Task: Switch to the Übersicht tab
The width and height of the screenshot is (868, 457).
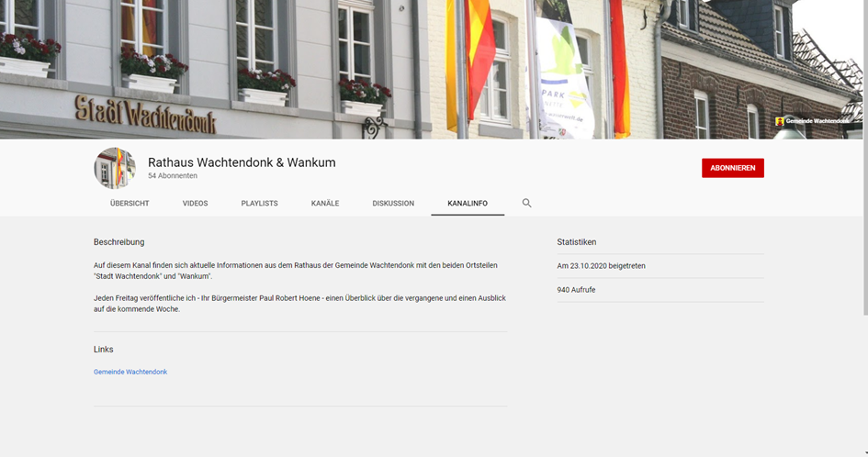Action: coord(130,204)
